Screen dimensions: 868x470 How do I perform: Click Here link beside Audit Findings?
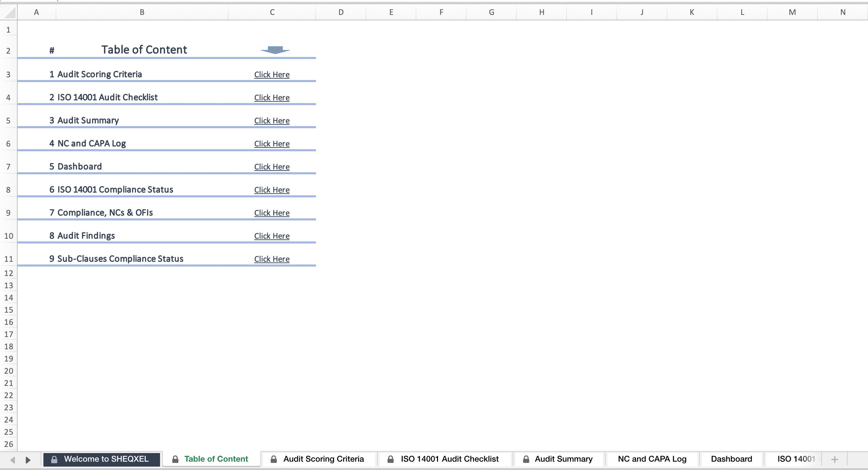tap(272, 236)
